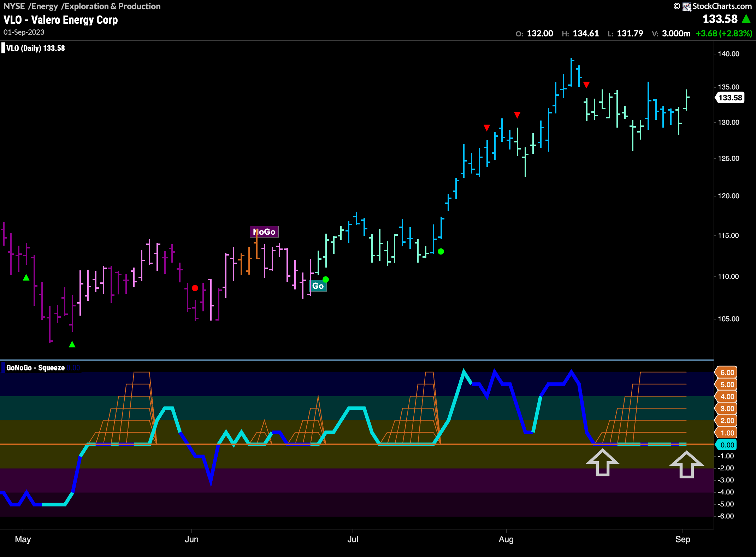Select the current price tag 133.58
Screen dimensions: 756x557
[x=730, y=98]
